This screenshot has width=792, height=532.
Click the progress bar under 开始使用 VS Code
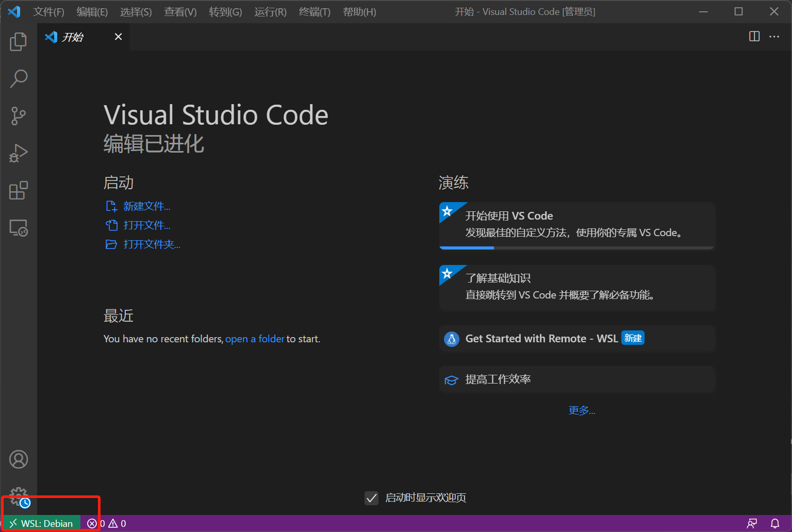pyautogui.click(x=577, y=248)
